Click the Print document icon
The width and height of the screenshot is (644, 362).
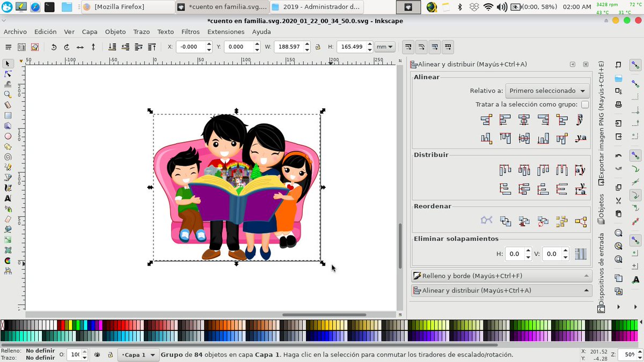pyautogui.click(x=619, y=104)
